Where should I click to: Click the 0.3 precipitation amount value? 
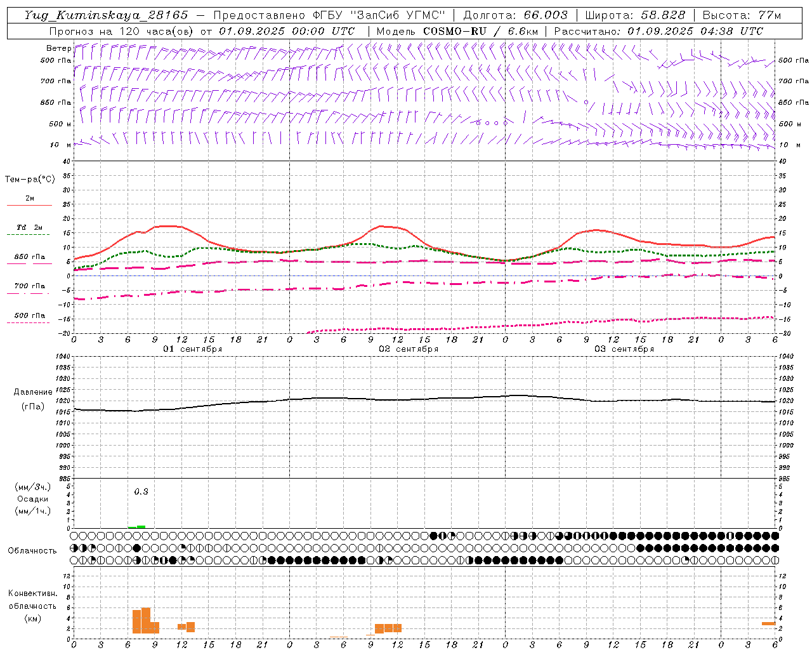click(x=141, y=491)
